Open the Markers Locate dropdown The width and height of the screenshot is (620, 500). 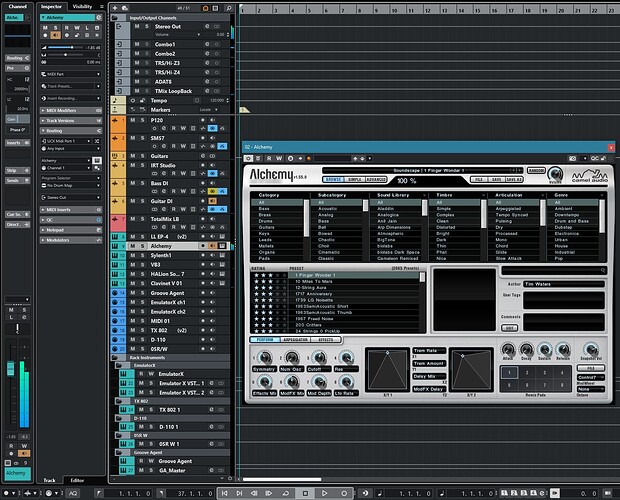209,110
